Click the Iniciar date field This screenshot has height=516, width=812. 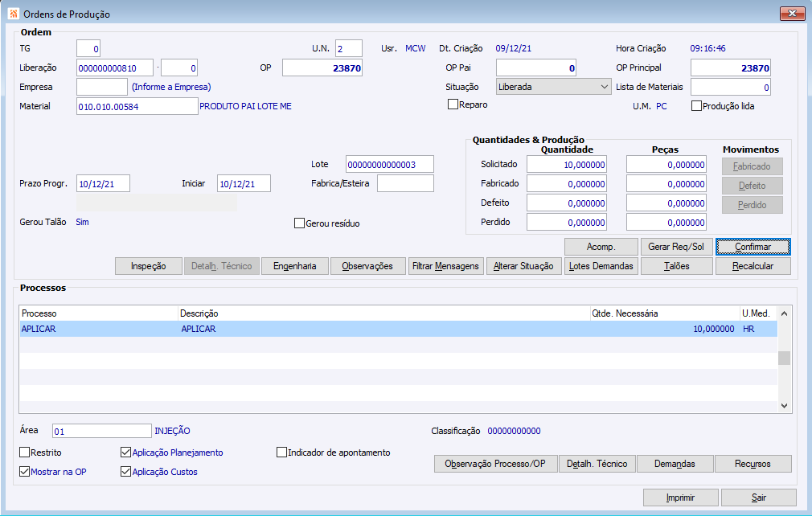point(244,183)
